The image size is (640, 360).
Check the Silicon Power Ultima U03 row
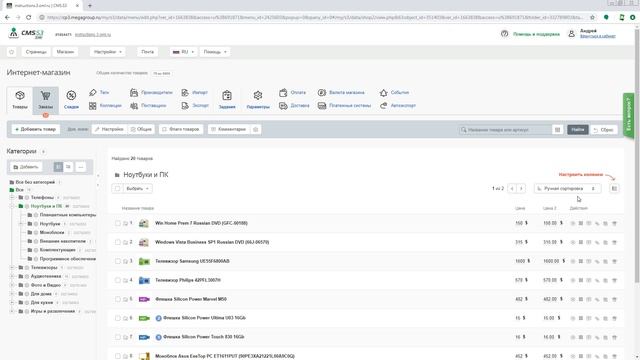click(x=118, y=318)
